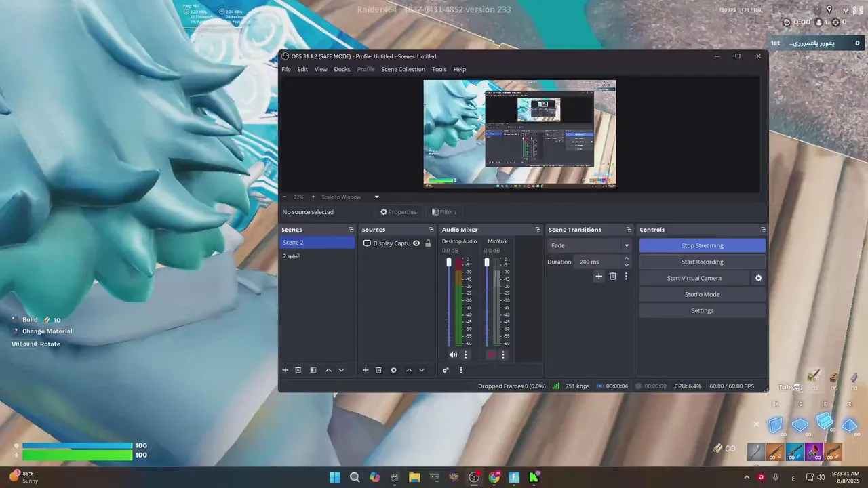The height and width of the screenshot is (488, 868).
Task: Open Windows Start menu
Action: [x=335, y=477]
